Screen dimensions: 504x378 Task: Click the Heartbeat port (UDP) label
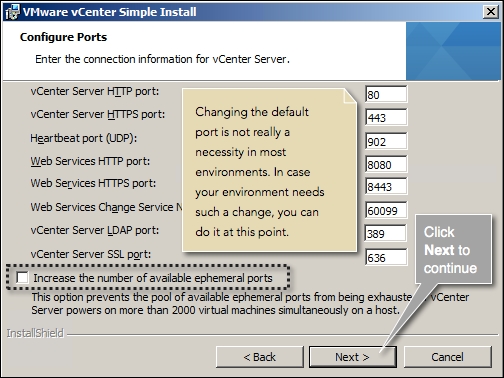[x=84, y=138]
